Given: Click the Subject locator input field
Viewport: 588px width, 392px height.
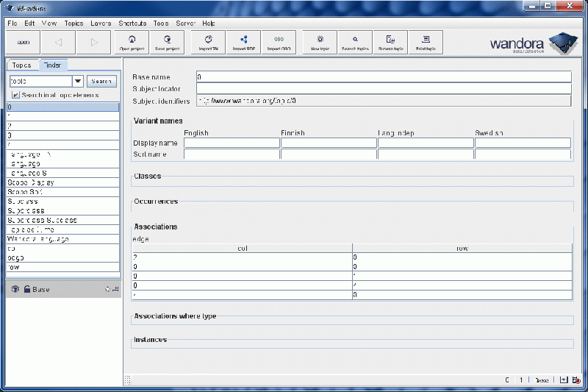Looking at the screenshot, I should (x=383, y=89).
